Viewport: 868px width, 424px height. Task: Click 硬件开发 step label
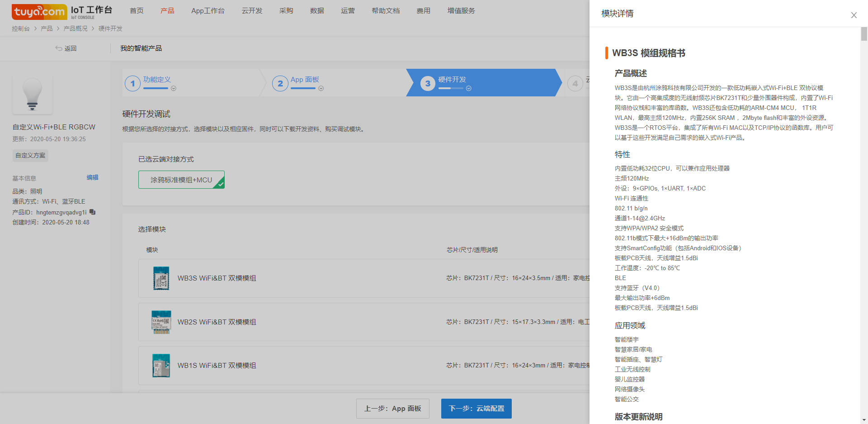click(x=452, y=80)
